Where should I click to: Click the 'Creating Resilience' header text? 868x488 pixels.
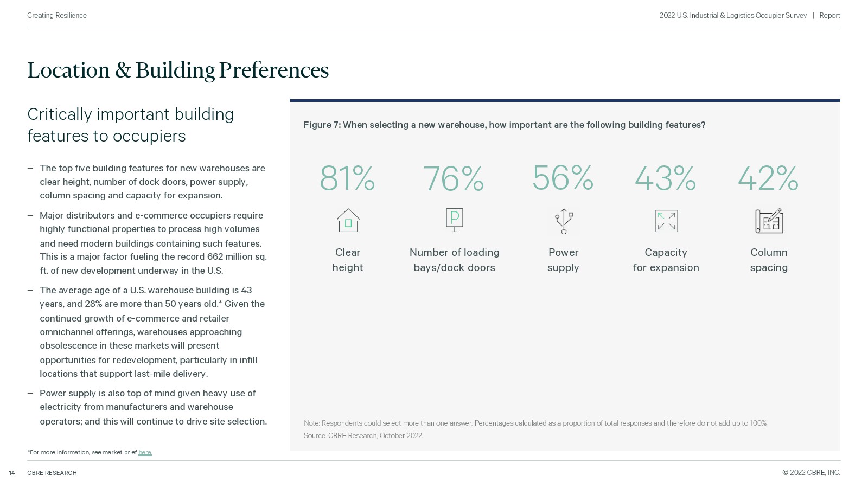click(57, 16)
